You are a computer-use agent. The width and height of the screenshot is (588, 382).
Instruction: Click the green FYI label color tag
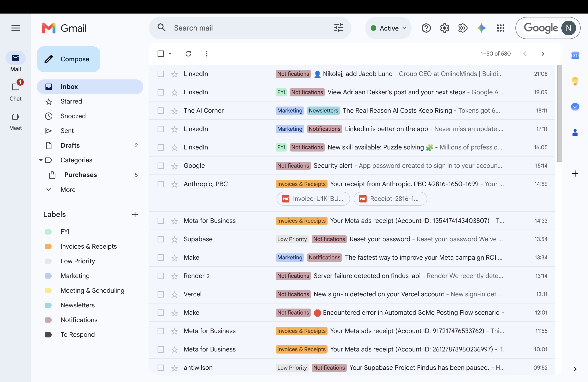(x=48, y=232)
